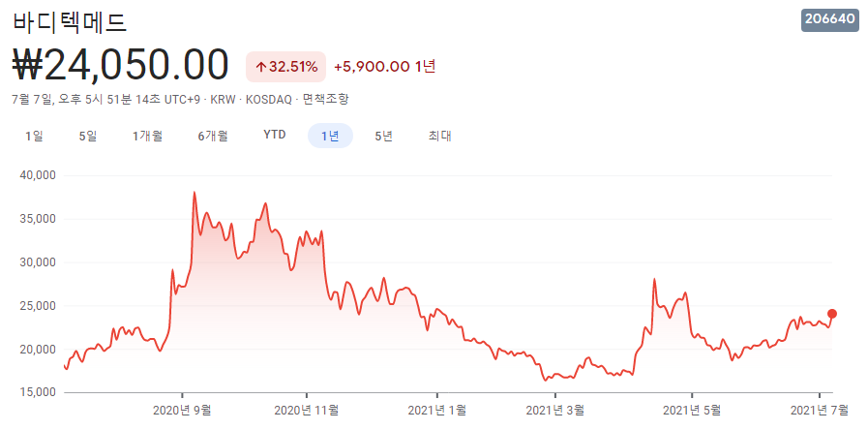This screenshot has height=430, width=868.
Task: Click the 35,000 y-axis label
Action: point(38,219)
